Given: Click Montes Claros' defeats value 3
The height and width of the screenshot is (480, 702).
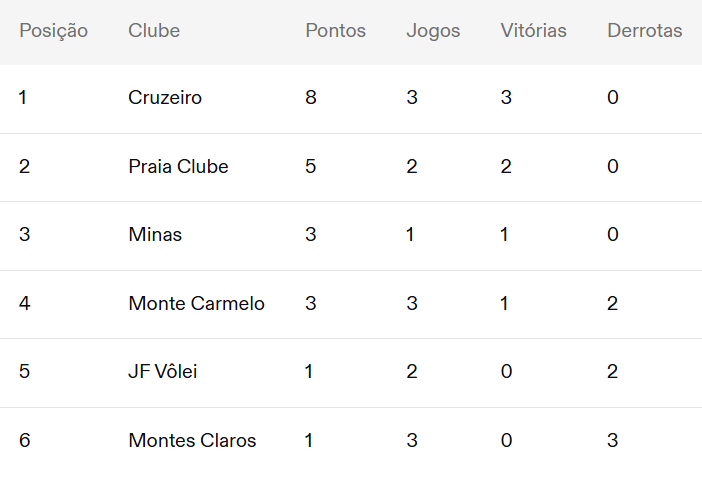Looking at the screenshot, I should pyautogui.click(x=612, y=441).
